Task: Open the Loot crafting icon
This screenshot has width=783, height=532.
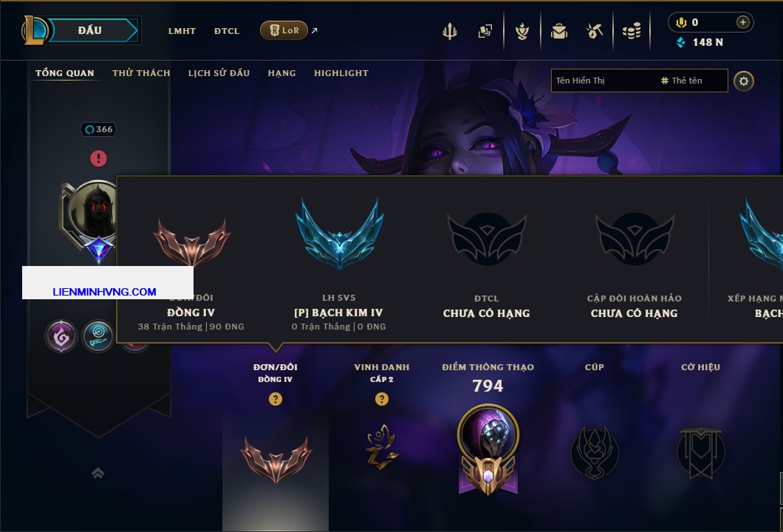Action: point(522,32)
